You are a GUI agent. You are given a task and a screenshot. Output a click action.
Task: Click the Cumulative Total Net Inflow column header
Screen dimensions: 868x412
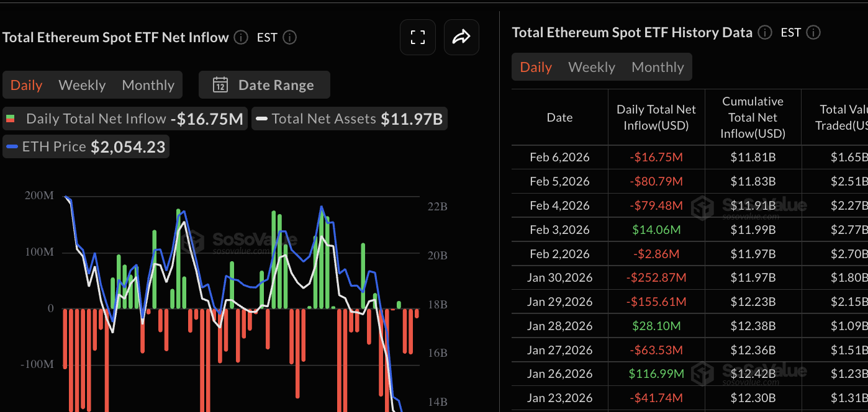753,117
